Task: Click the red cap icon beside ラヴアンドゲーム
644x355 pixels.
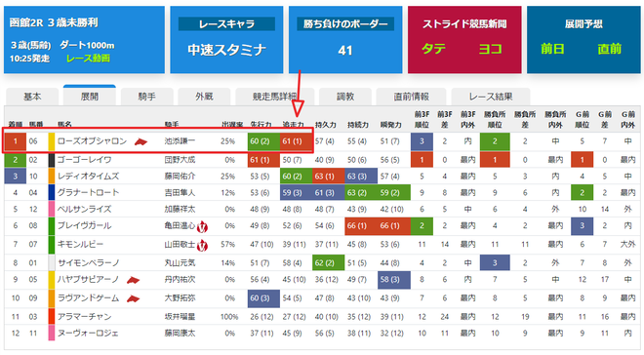Action: coord(133,298)
